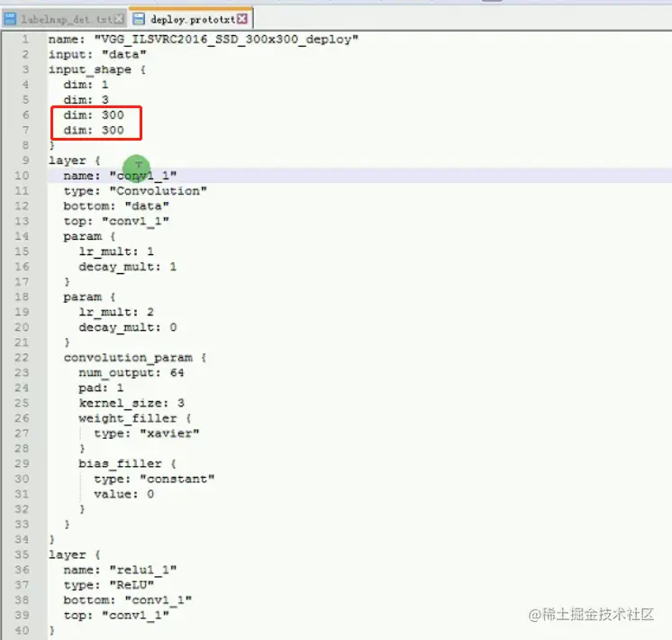The width and height of the screenshot is (672, 640).
Task: Click line number 40 in margin
Action: pos(22,631)
